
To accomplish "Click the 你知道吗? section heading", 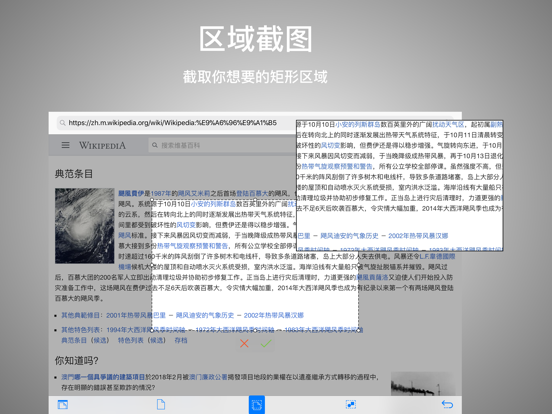I will 77,360.
